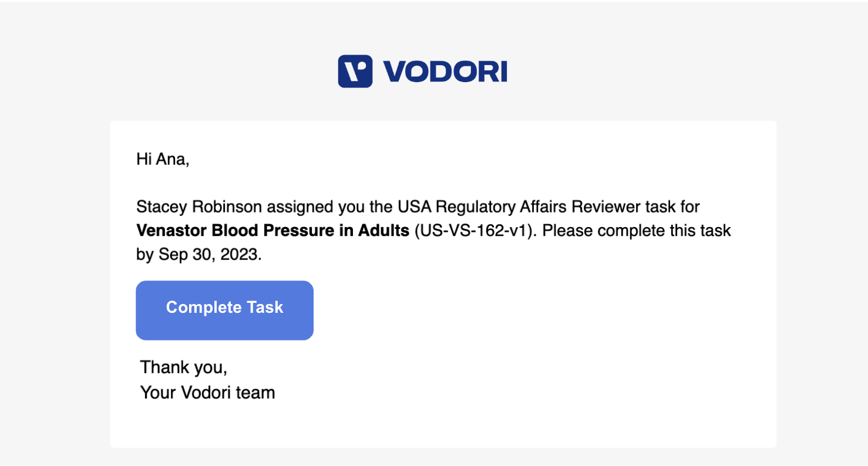
Task: Click the Please complete this task sentence
Action: click(636, 231)
